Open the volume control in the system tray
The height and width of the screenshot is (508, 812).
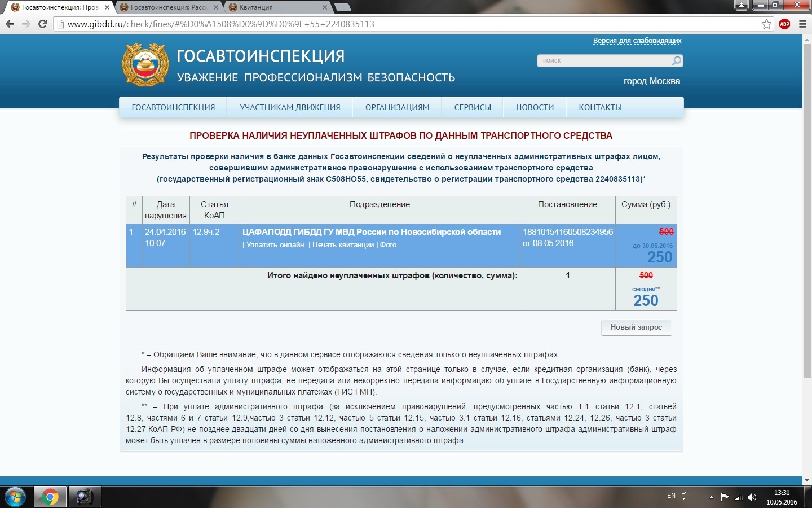click(752, 497)
